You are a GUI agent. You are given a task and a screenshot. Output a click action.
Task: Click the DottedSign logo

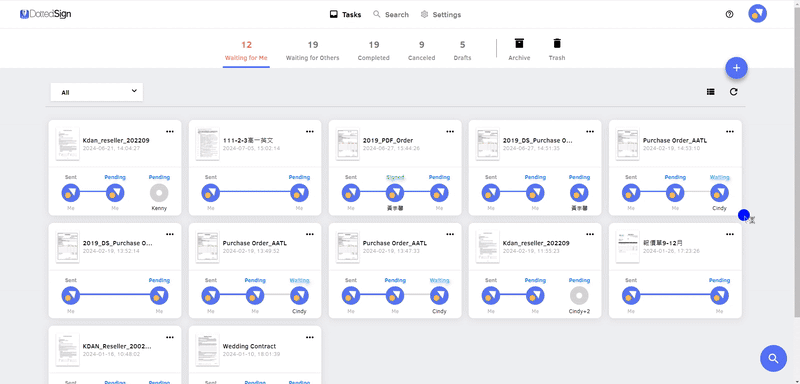45,14
